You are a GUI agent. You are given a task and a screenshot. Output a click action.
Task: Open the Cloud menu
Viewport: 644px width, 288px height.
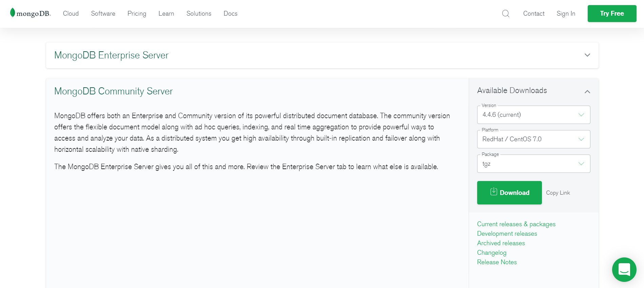coord(71,14)
